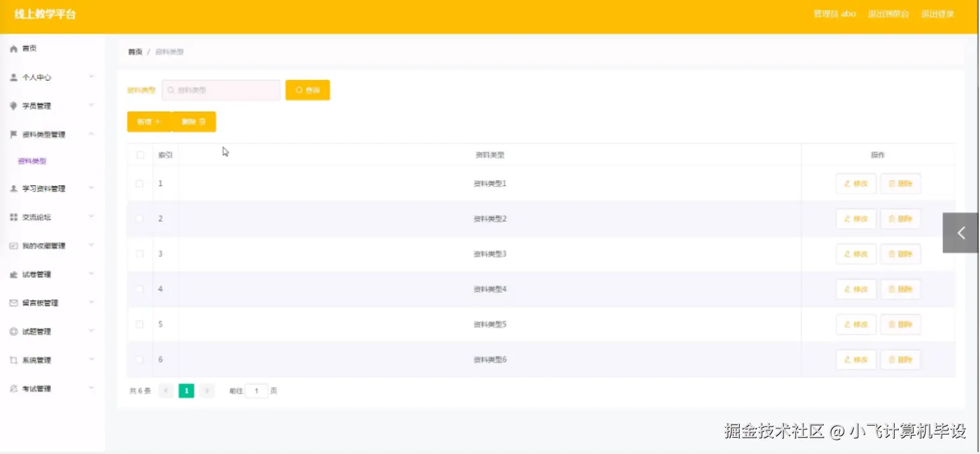Go to next page with pagination arrow
The width and height of the screenshot is (980, 454).
click(207, 391)
